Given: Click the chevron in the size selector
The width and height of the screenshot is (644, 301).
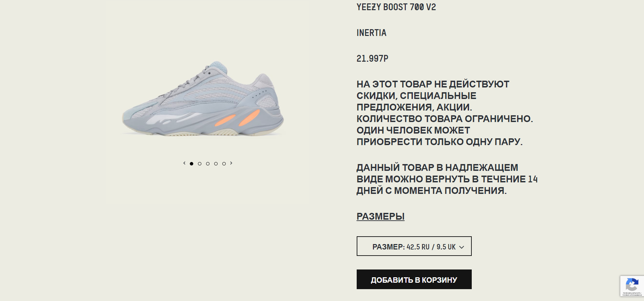Looking at the screenshot, I should (x=462, y=247).
